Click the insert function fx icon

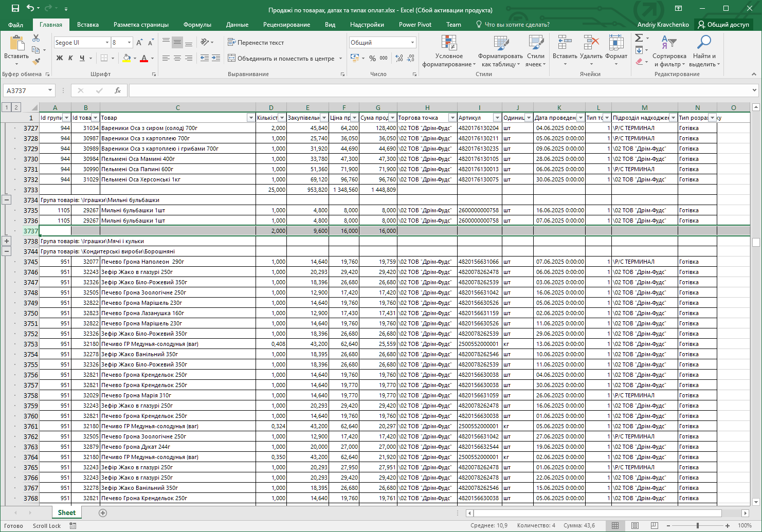[118, 90]
